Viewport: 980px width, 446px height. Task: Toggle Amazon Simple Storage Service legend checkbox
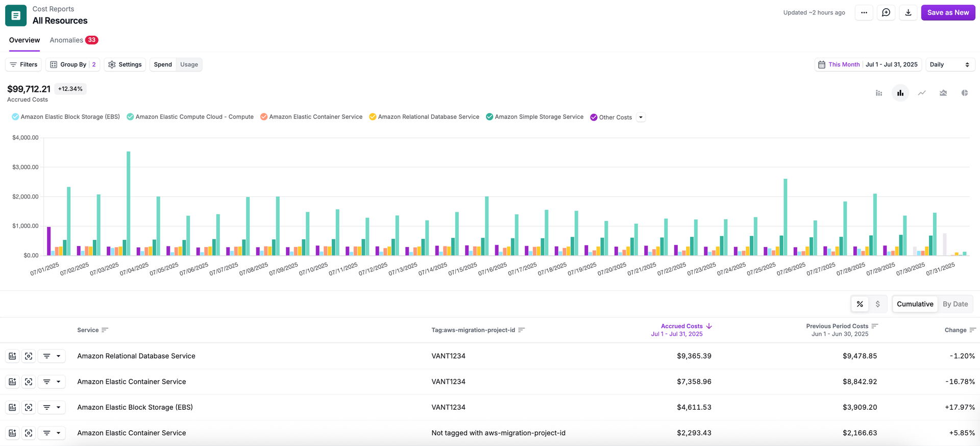point(489,117)
